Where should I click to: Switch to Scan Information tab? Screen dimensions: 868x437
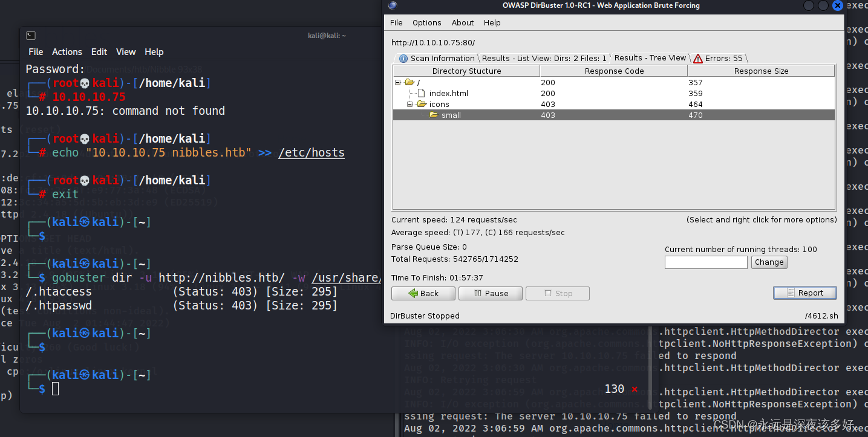tap(437, 59)
